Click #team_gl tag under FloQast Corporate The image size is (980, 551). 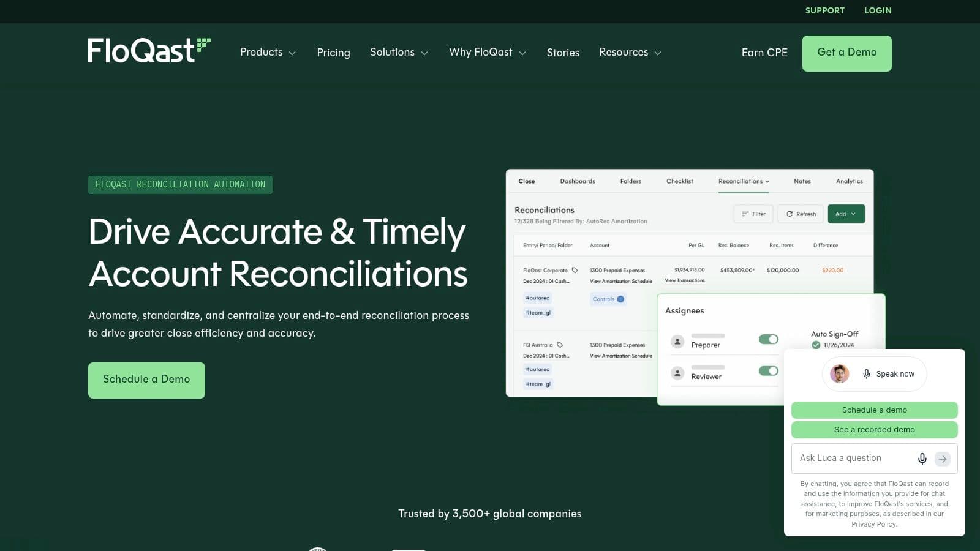538,313
